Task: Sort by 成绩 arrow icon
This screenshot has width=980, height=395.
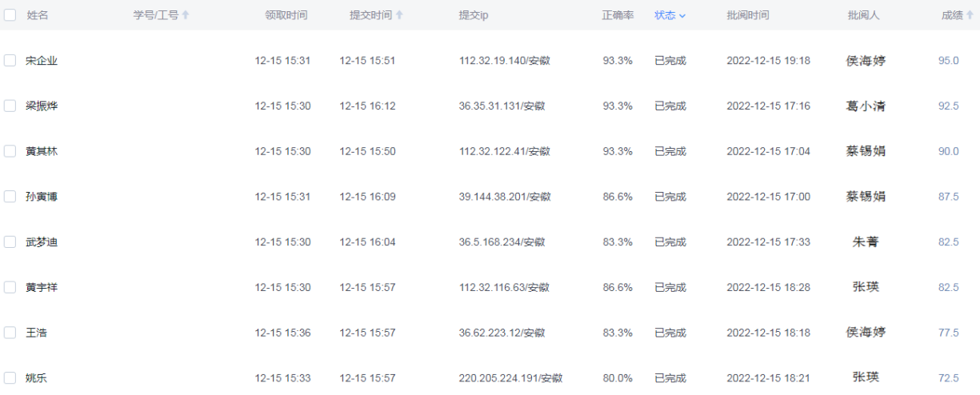Action: coord(970,15)
